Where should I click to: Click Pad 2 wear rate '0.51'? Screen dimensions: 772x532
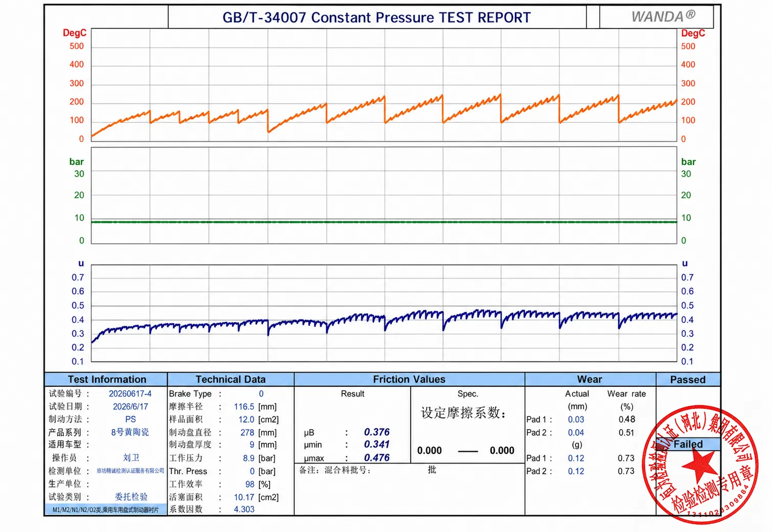tap(626, 432)
